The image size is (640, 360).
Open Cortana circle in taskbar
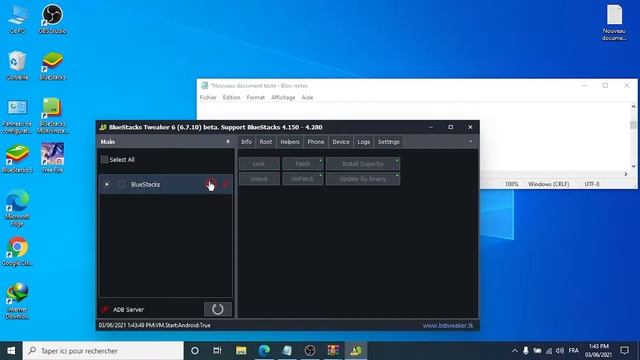click(x=195, y=351)
